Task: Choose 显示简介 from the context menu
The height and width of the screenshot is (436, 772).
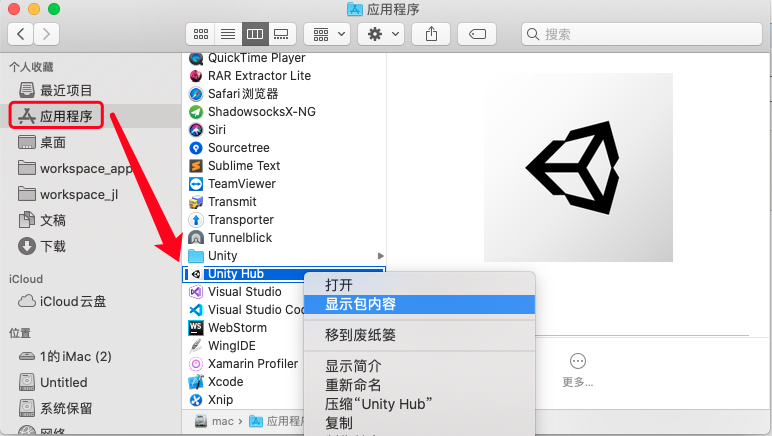Action: (419, 366)
